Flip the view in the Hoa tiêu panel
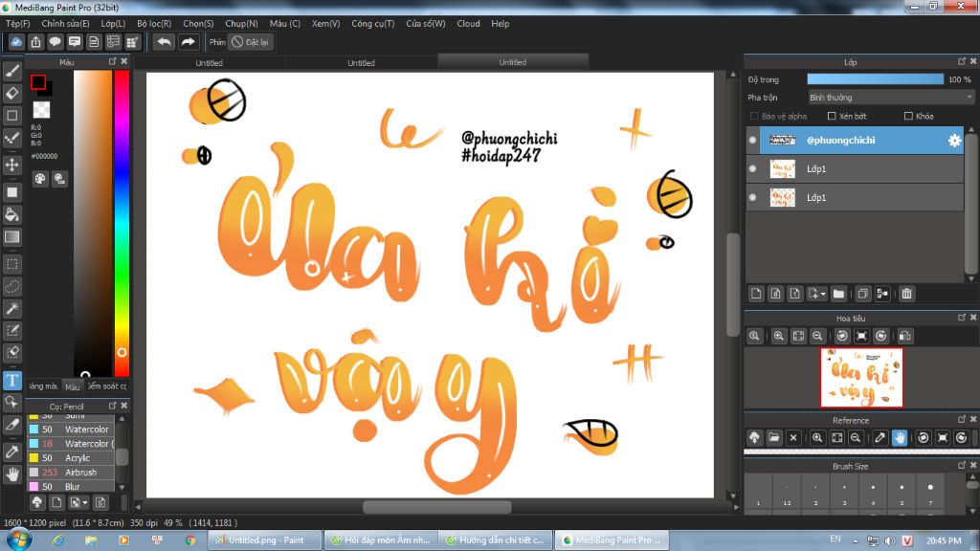The image size is (980, 551). (x=905, y=336)
